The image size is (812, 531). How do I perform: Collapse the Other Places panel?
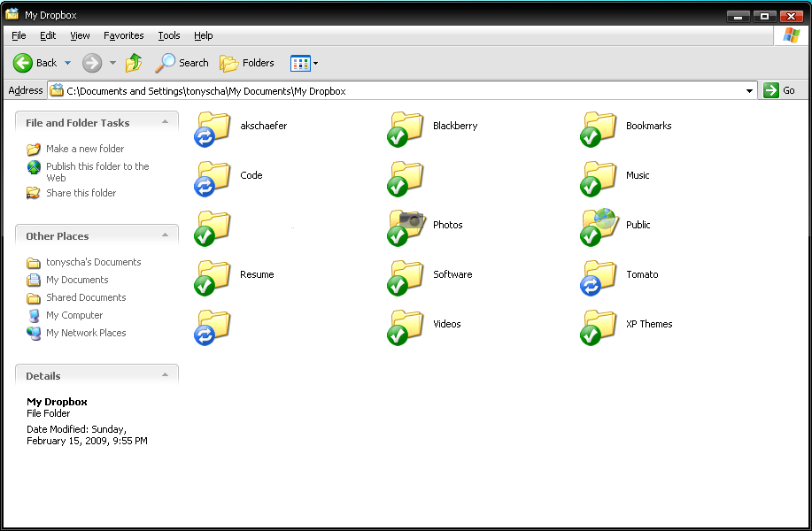coord(165,235)
